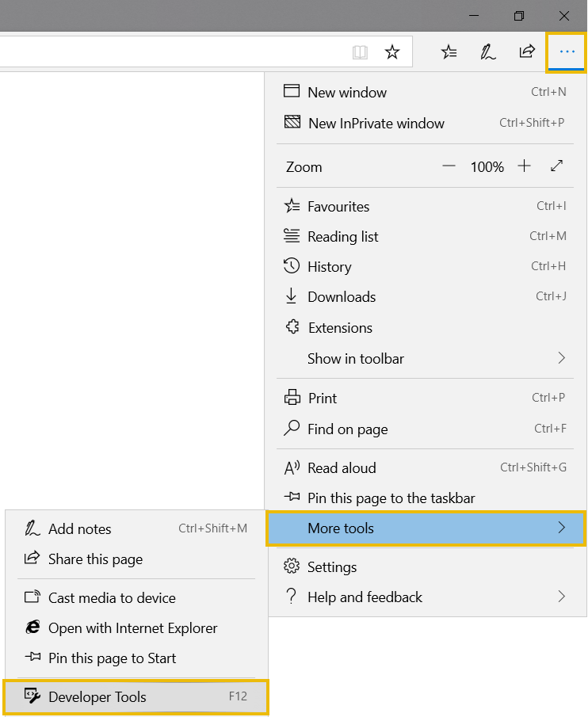This screenshot has height=717, width=588.
Task: Click the Settings and more ellipsis
Action: (567, 52)
